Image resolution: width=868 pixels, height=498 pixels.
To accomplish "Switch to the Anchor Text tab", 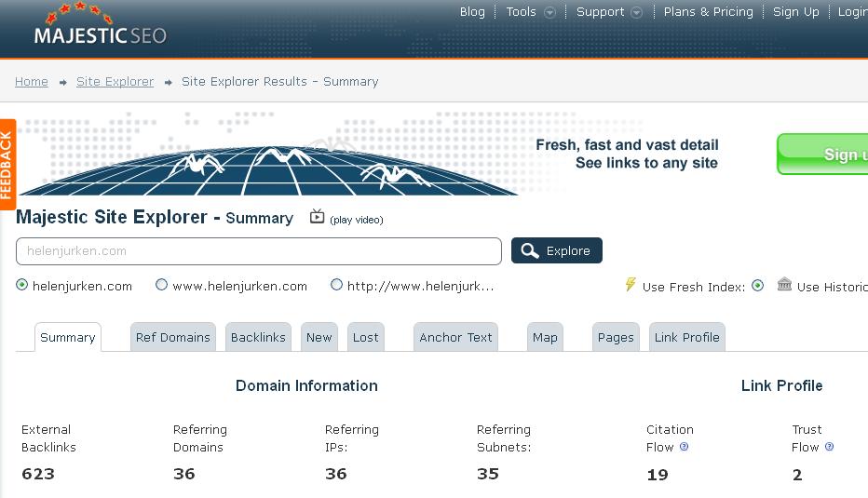I will [x=455, y=337].
